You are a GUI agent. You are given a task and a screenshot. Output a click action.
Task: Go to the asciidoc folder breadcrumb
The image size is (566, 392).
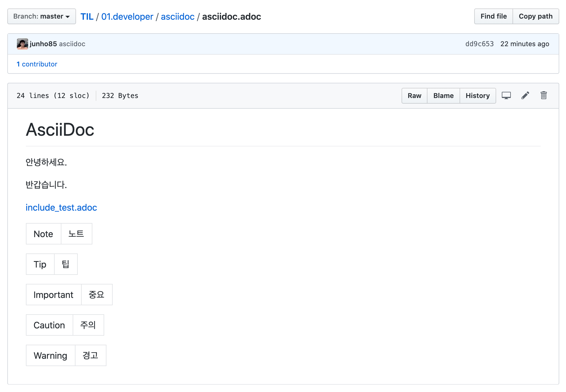tap(177, 17)
